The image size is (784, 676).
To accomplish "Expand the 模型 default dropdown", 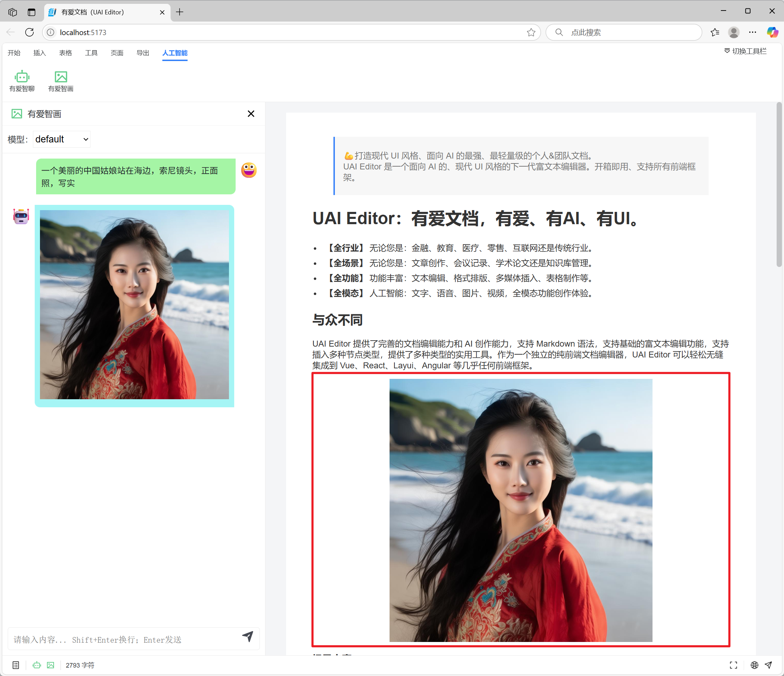I will [x=62, y=139].
